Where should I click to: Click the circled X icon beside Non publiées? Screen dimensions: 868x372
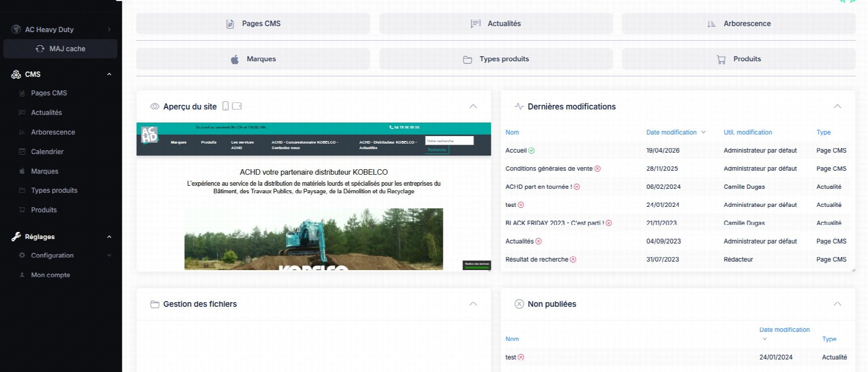pyautogui.click(x=519, y=304)
